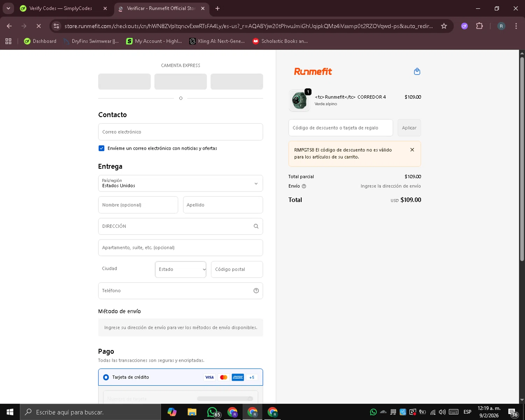The height and width of the screenshot is (420, 525).
Task: Click the discount code or gift card field
Action: click(x=341, y=128)
